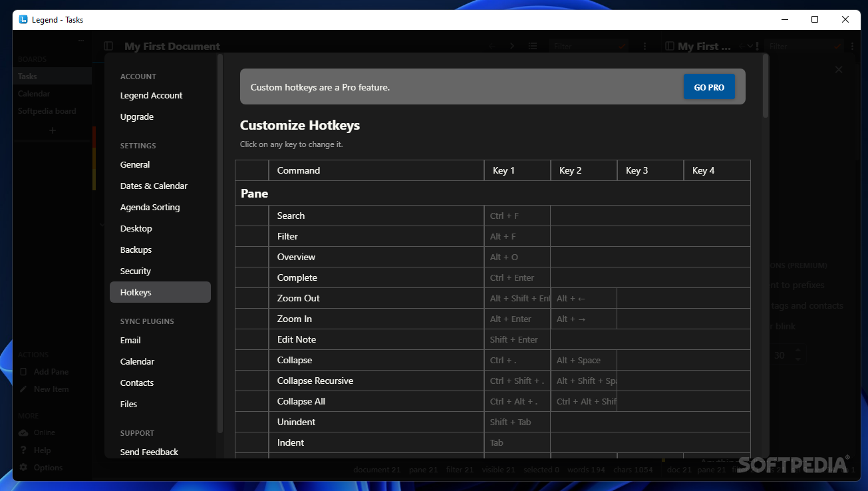Click the Ctrl + Enter key for Complete
The height and width of the screenshot is (491, 868).
coord(517,277)
